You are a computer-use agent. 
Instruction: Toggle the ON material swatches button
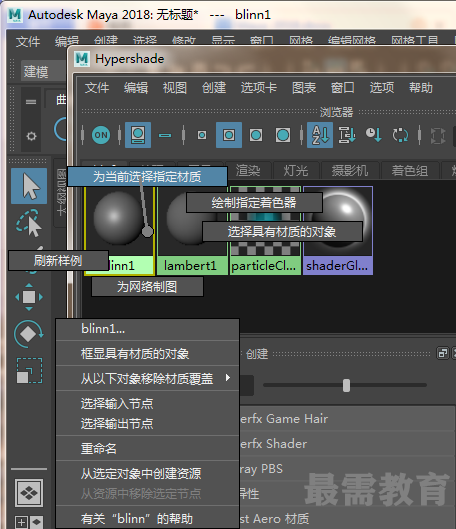click(101, 135)
